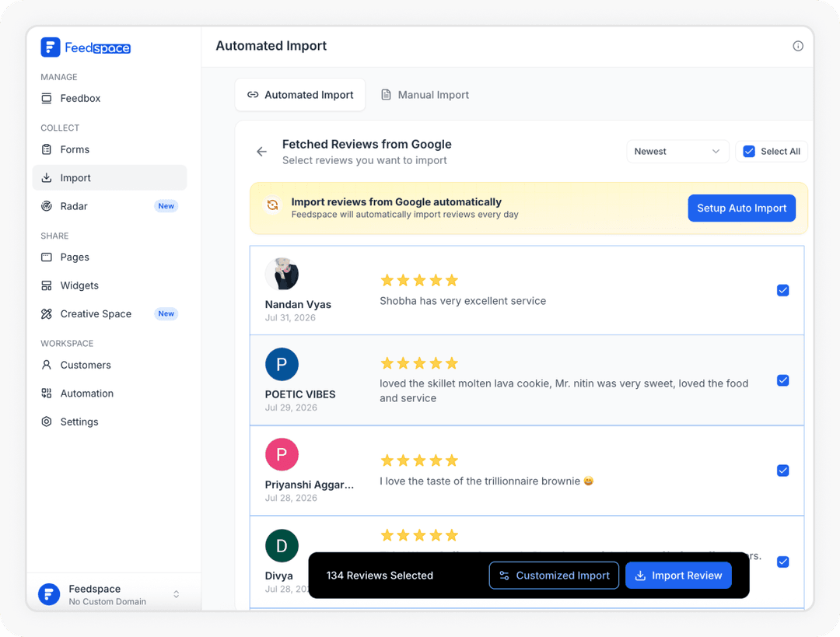Click the Radar target icon
This screenshot has height=637, width=840.
[x=47, y=206]
